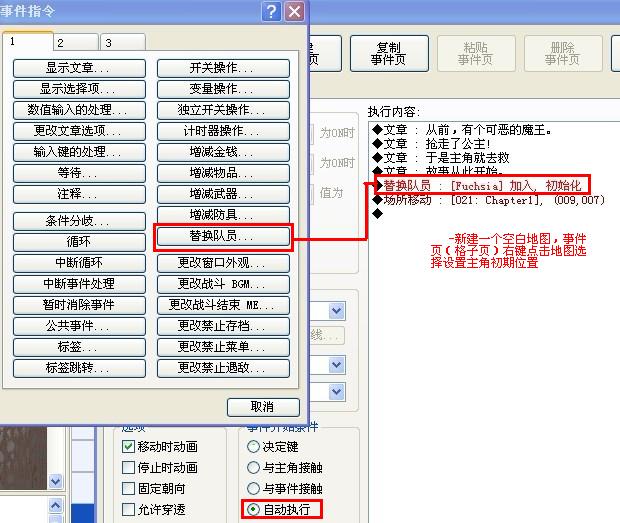Insert the 中断循环 command

point(79,262)
